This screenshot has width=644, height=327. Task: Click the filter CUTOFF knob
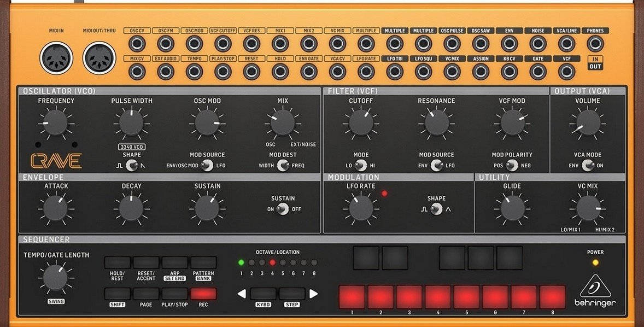coord(361,122)
